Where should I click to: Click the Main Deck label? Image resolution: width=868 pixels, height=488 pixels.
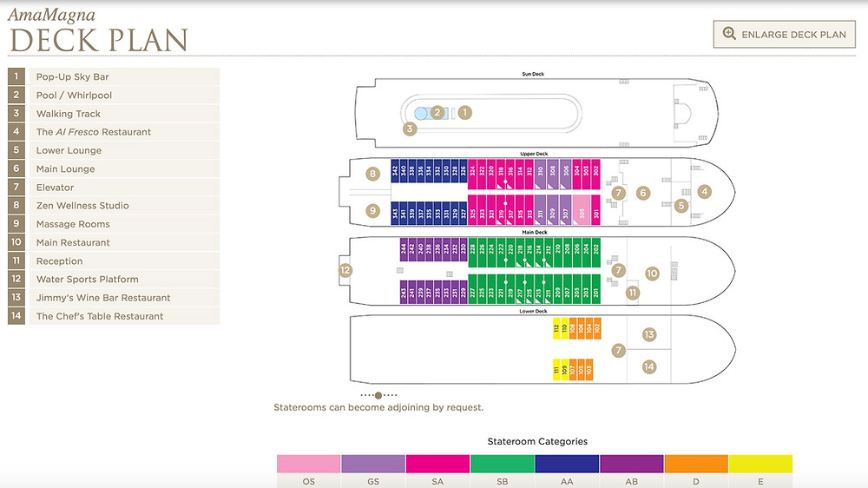coord(534,232)
